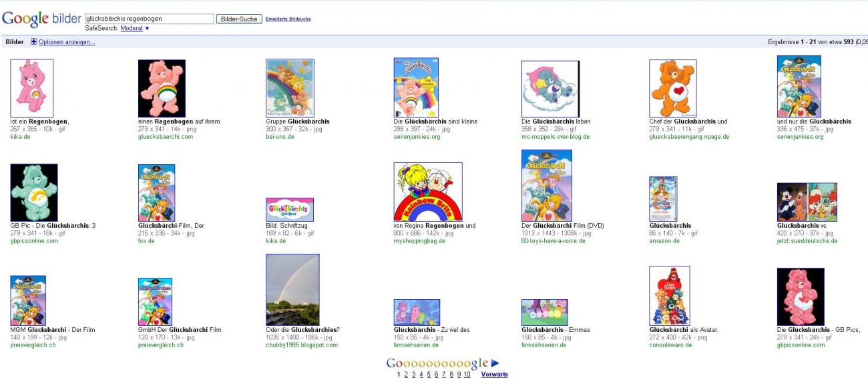
Task: Open the rainbow sky photo thumbnail
Action: click(x=292, y=289)
